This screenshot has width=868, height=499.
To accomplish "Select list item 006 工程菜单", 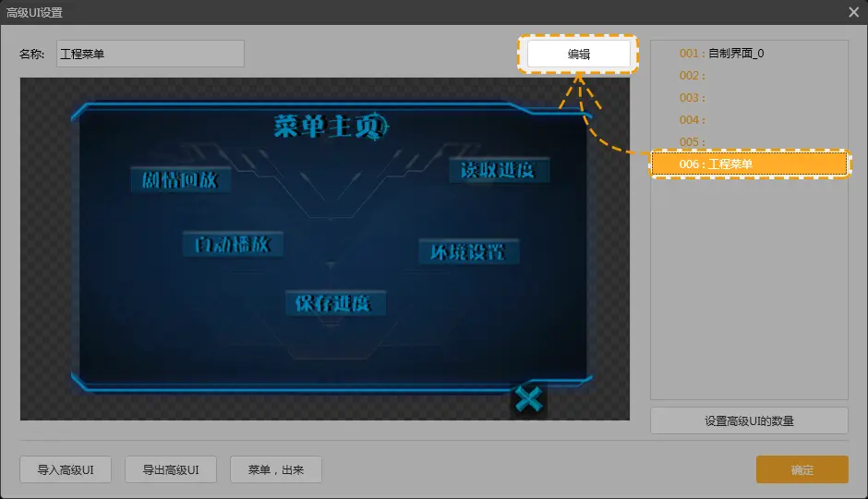I will click(749, 164).
